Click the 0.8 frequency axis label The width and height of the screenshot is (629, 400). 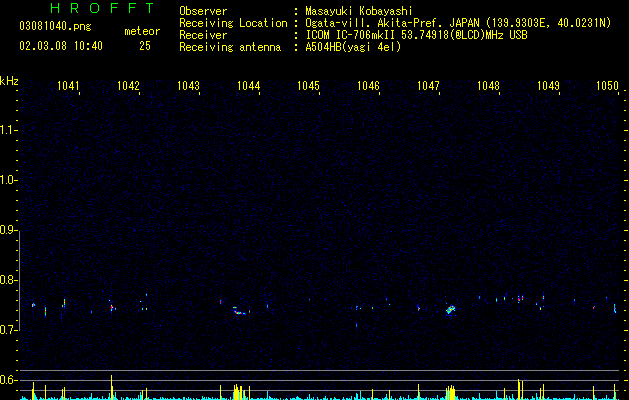coord(8,280)
